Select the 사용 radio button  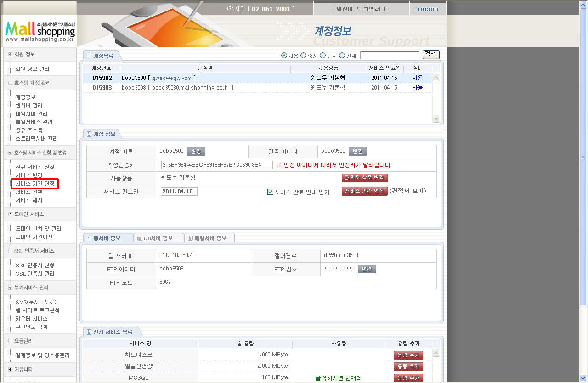(284, 56)
